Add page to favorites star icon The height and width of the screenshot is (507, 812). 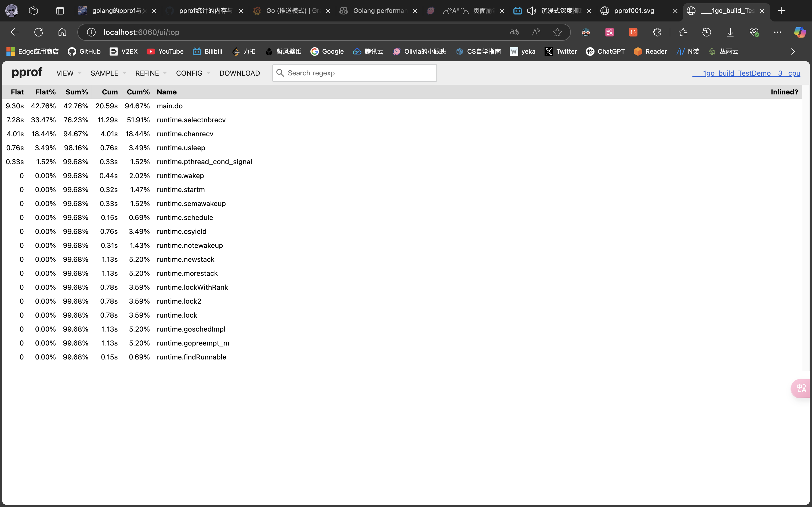pyautogui.click(x=557, y=32)
